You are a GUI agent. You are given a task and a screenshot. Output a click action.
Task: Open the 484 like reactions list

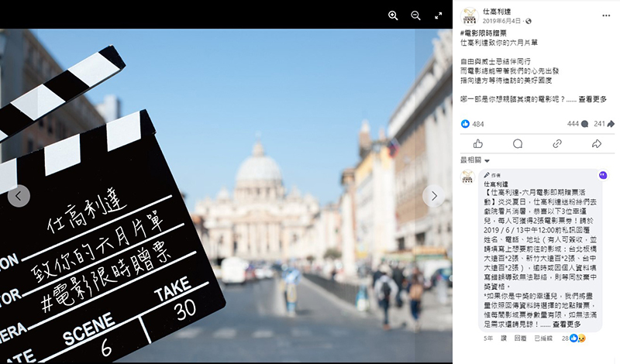click(x=473, y=124)
